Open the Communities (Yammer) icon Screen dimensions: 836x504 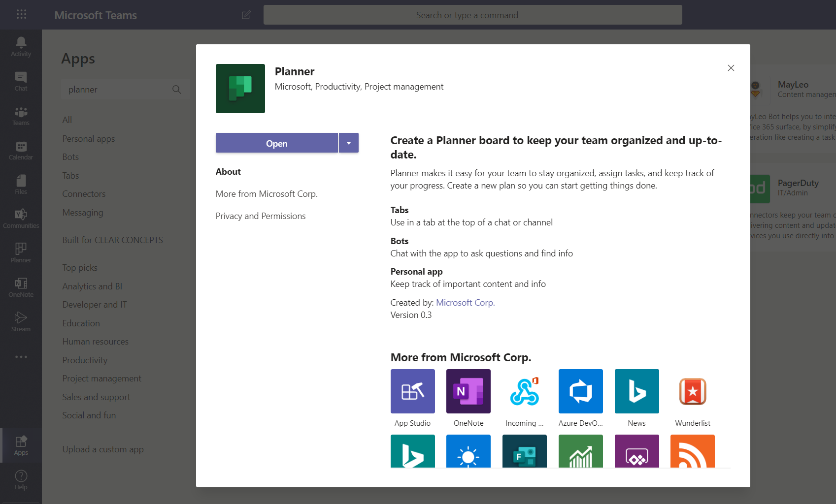(21, 219)
